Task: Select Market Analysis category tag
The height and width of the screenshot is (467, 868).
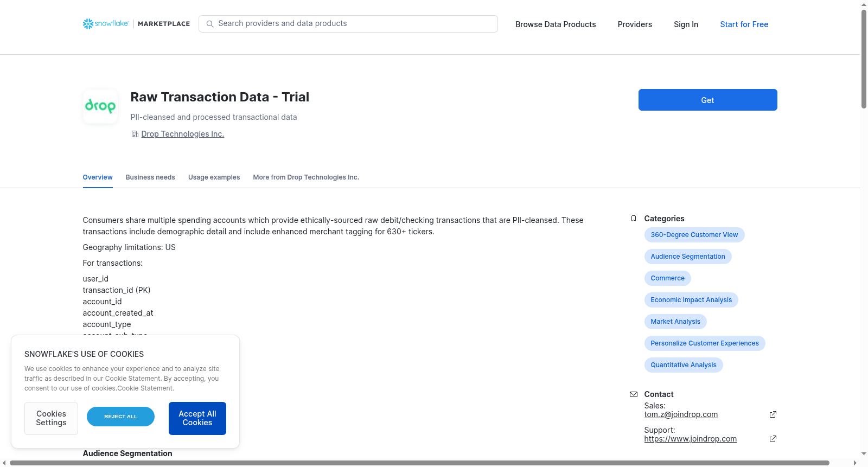Action: pyautogui.click(x=675, y=322)
